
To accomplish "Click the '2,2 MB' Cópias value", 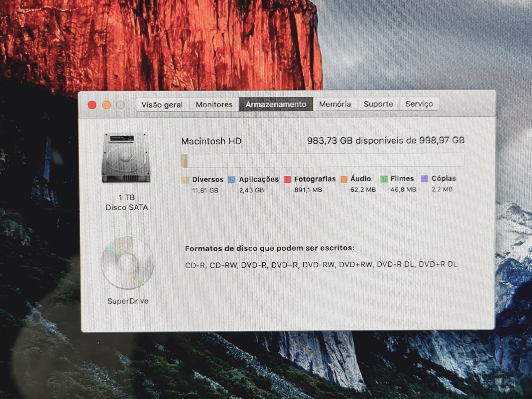I will [442, 189].
